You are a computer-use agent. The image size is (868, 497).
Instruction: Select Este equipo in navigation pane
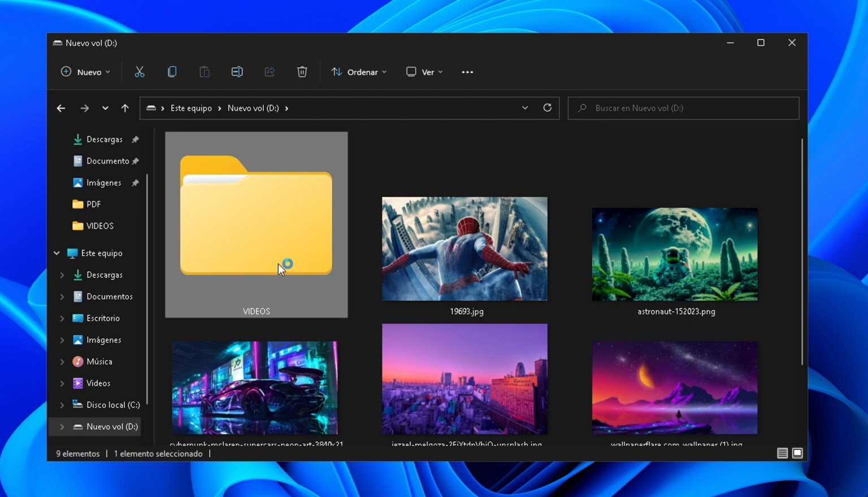click(94, 253)
